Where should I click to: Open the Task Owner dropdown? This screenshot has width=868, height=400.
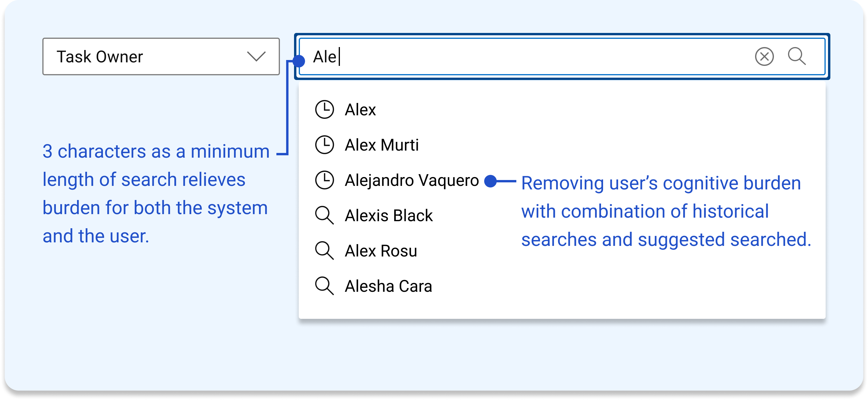(x=161, y=56)
